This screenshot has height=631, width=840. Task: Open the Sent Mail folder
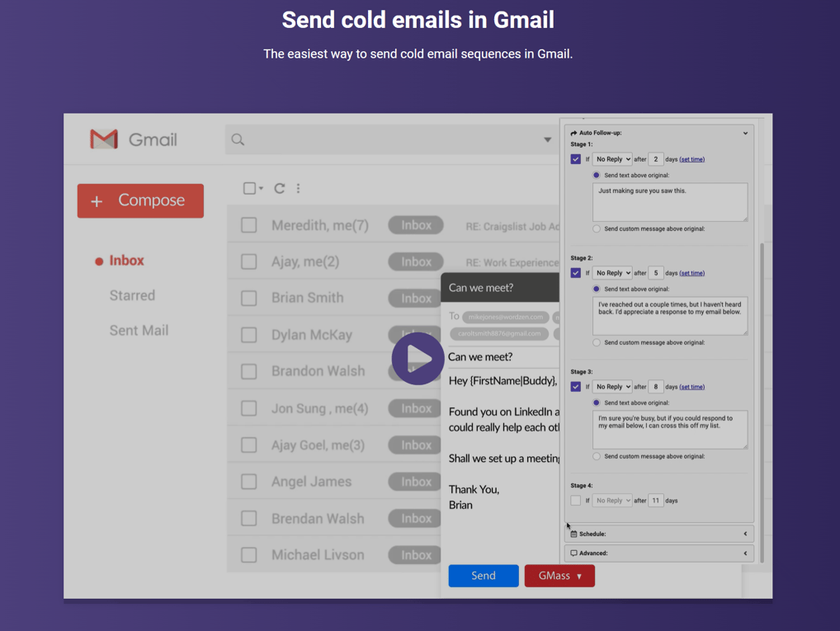(139, 331)
